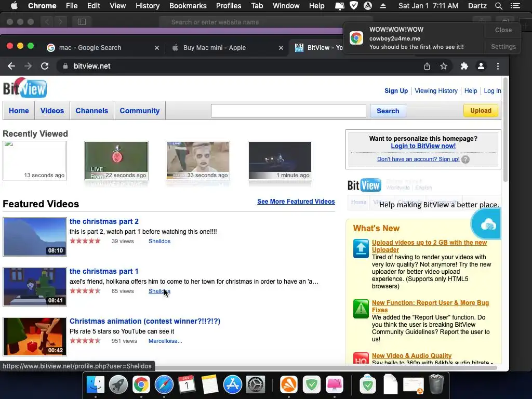This screenshot has width=532, height=399.
Task: Click Login to BitView now! link
Action: pos(423,146)
